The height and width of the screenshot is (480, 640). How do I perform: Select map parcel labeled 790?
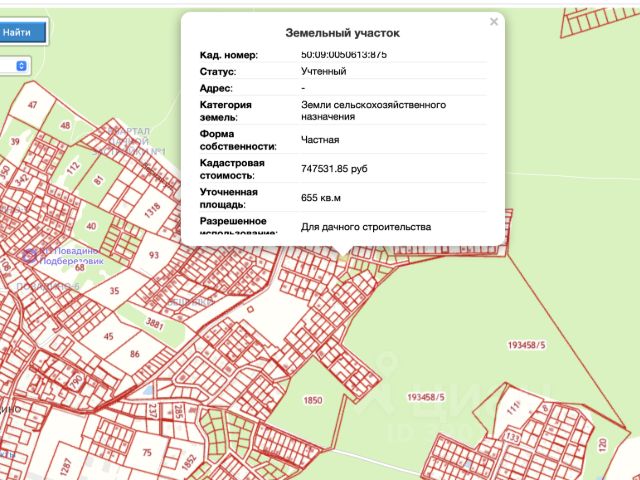pos(76,382)
